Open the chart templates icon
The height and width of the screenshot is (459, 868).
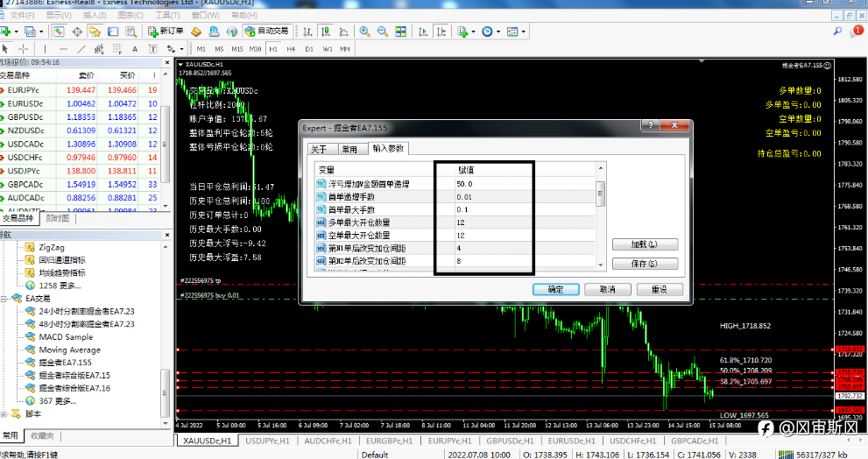[x=512, y=32]
